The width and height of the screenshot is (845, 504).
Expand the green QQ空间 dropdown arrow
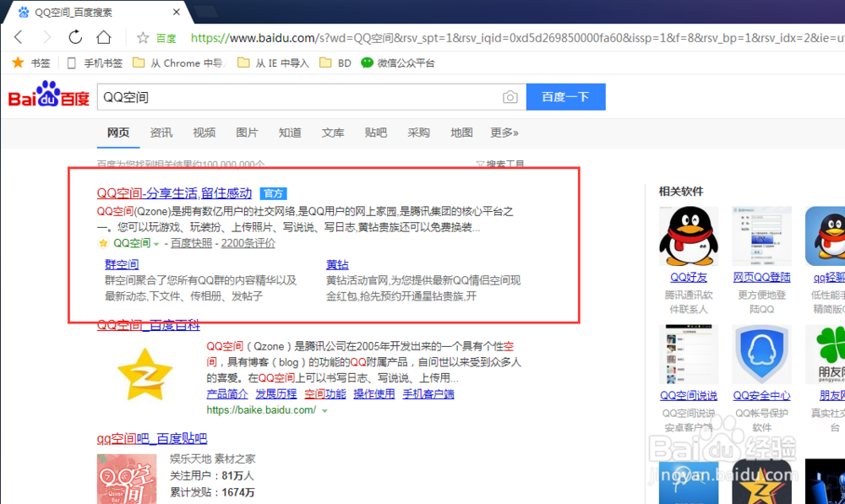(156, 244)
